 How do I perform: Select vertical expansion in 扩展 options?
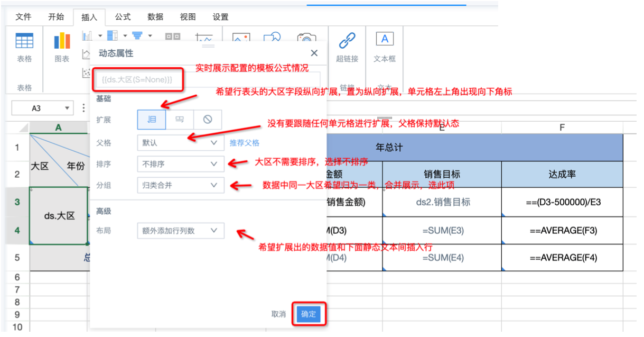[x=152, y=120]
